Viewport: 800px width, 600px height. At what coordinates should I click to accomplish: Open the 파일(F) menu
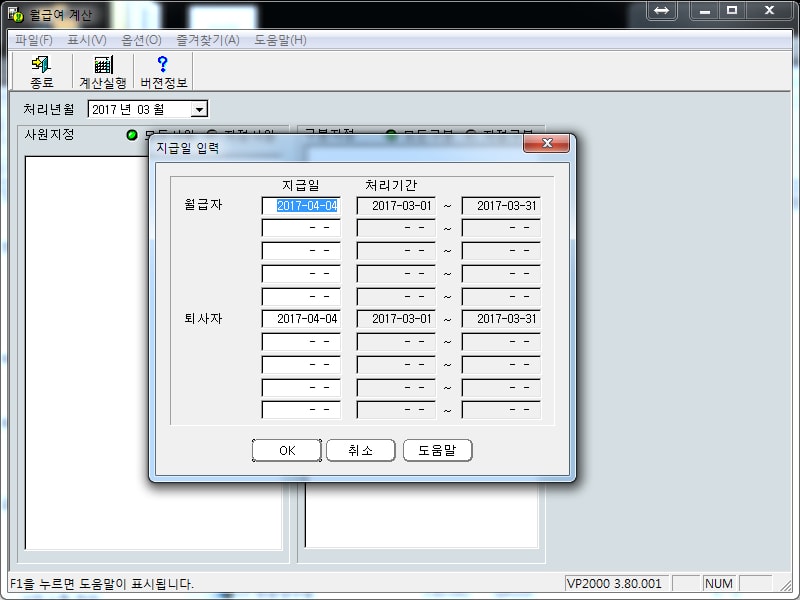click(34, 40)
